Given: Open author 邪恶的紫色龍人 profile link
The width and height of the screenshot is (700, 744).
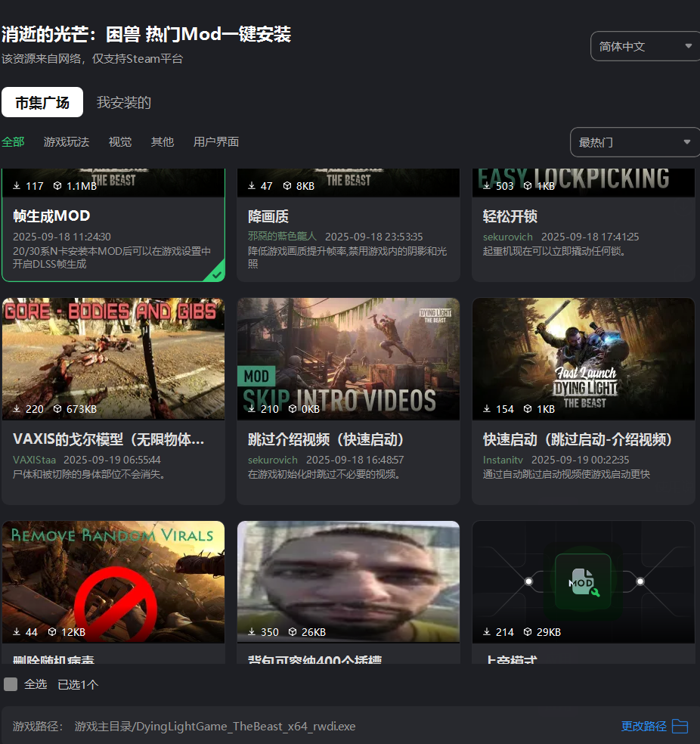Looking at the screenshot, I should click(x=282, y=237).
